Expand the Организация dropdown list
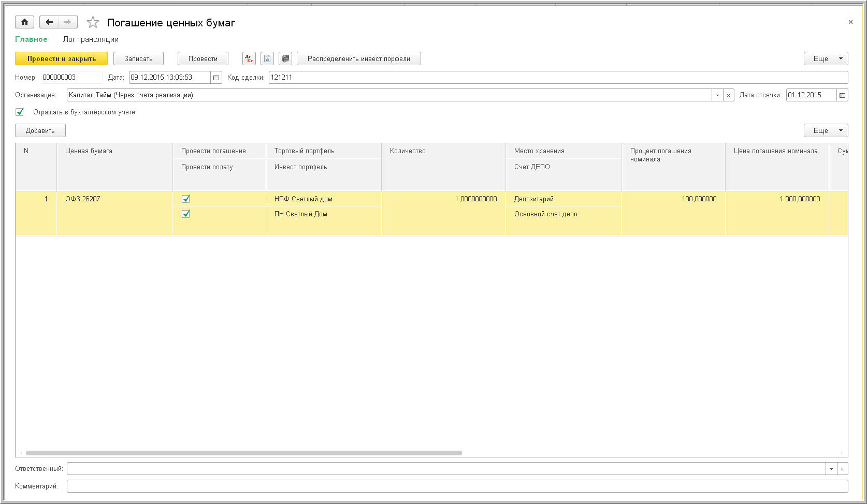The height and width of the screenshot is (504, 867). tap(717, 95)
